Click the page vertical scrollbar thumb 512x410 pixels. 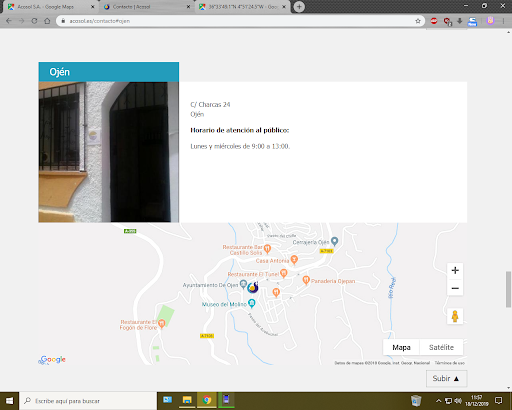pyautogui.click(x=508, y=289)
